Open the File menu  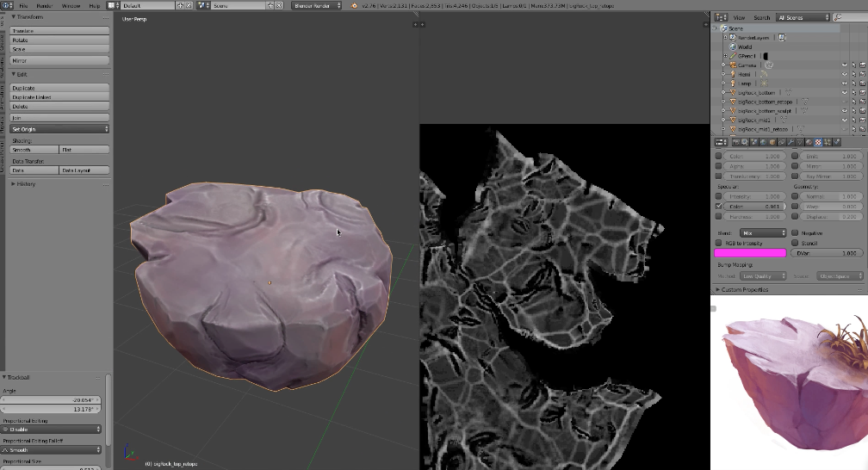pyautogui.click(x=23, y=5)
